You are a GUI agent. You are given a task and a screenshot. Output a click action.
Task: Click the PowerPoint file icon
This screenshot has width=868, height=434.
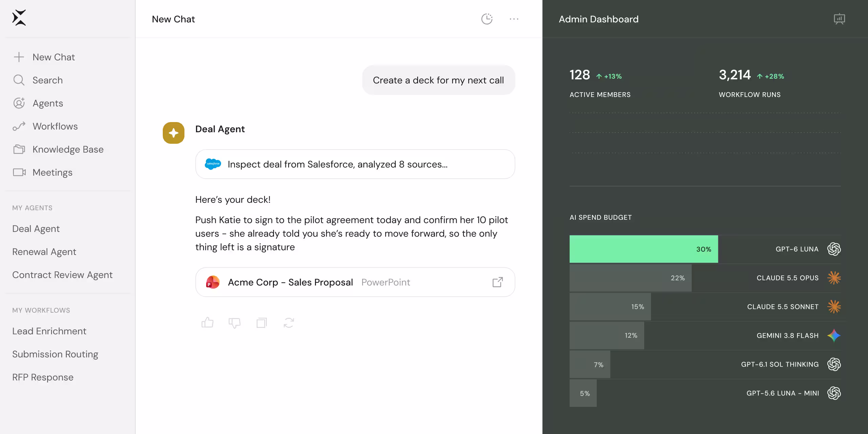point(213,282)
